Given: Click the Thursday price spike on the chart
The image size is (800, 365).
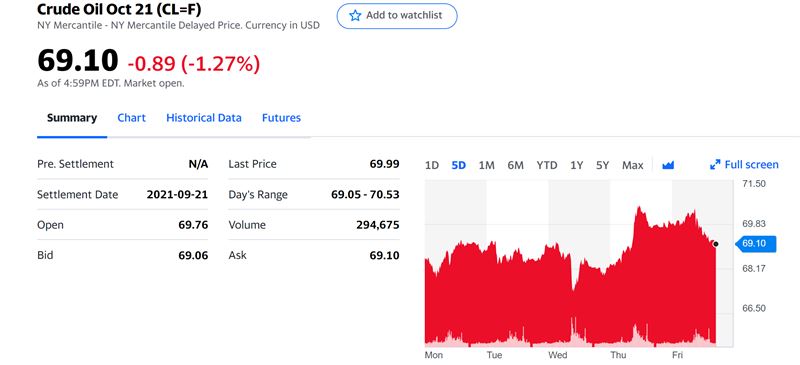Looking at the screenshot, I should click(638, 209).
